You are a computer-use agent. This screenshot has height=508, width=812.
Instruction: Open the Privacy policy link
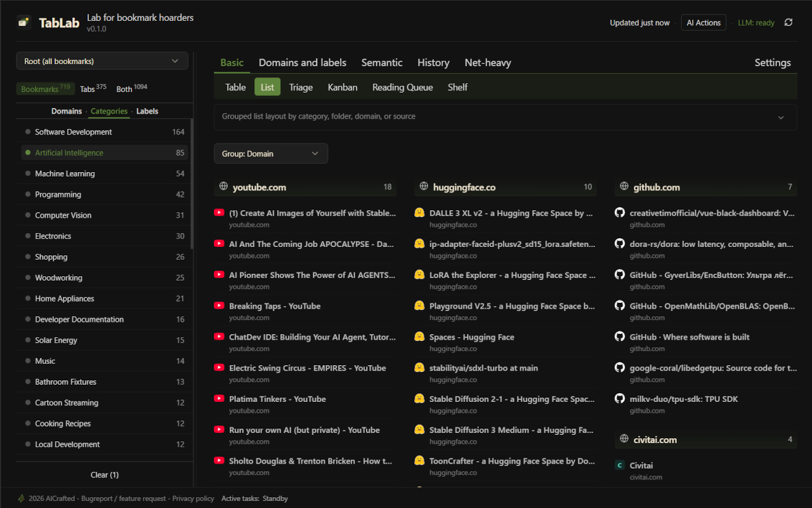pyautogui.click(x=193, y=498)
